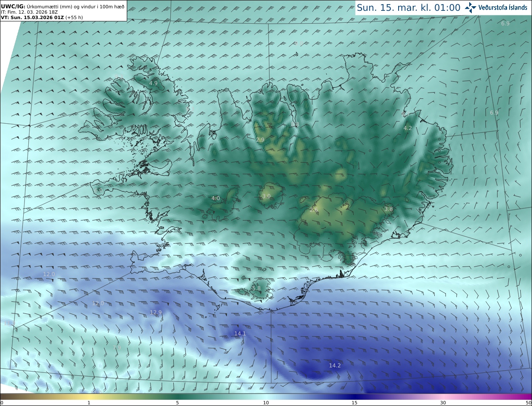532x406 pixels.
Task: Click the 4.0 value on the map
Action: point(216,198)
